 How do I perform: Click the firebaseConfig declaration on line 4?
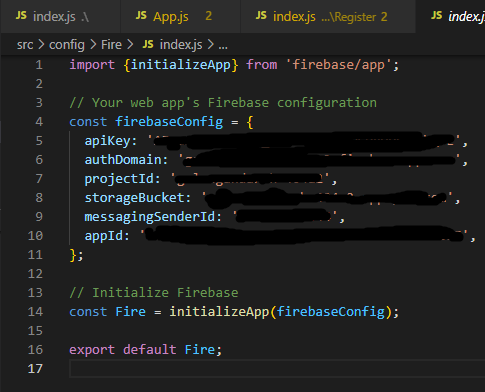pyautogui.click(x=169, y=122)
